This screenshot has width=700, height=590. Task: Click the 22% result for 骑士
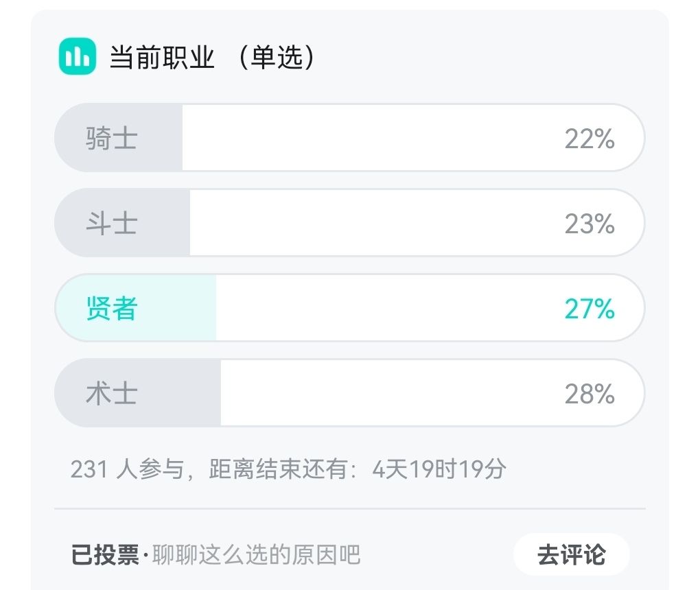tap(590, 139)
